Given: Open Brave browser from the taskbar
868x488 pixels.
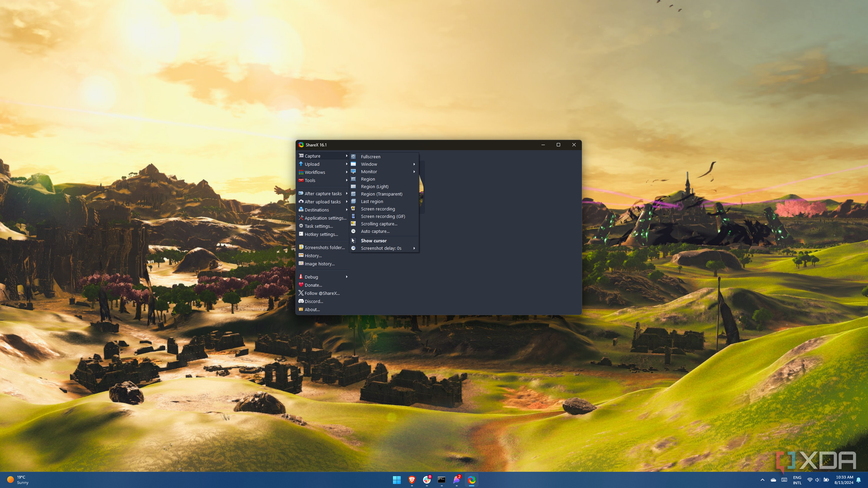Looking at the screenshot, I should pyautogui.click(x=412, y=480).
